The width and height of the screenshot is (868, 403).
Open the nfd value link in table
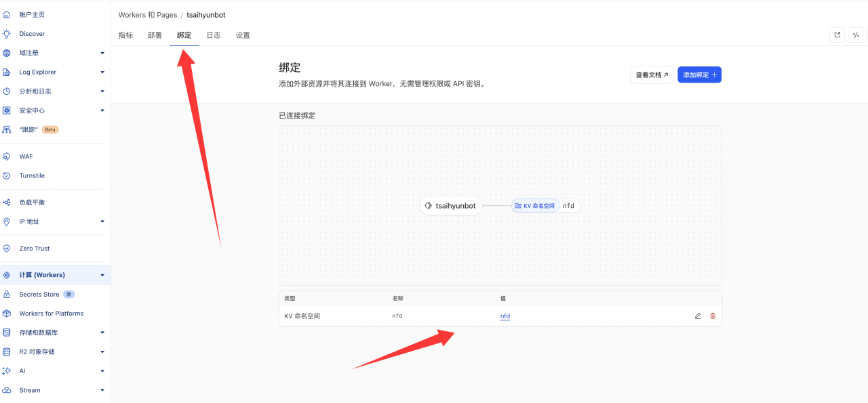[505, 316]
